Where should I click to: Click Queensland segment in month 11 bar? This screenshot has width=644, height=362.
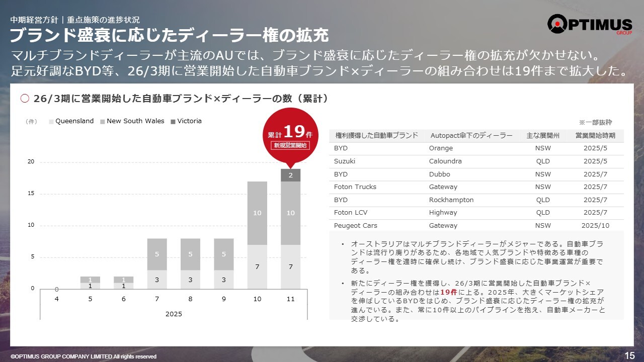pyautogui.click(x=290, y=266)
